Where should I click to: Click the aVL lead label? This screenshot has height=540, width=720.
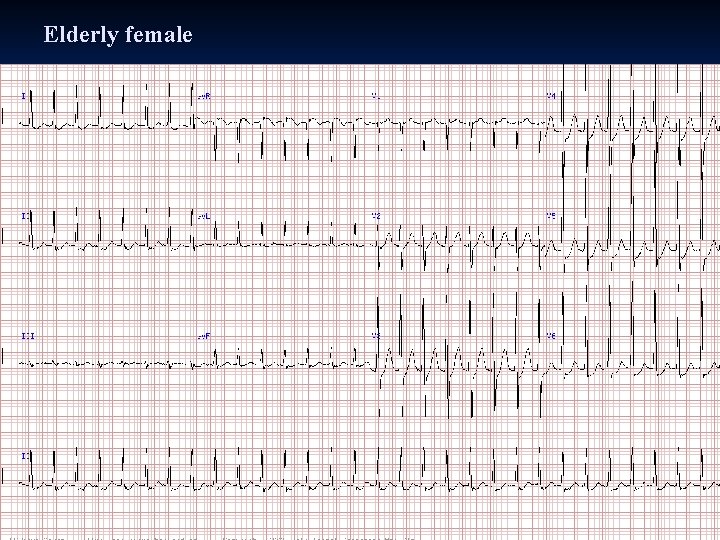(x=204, y=216)
